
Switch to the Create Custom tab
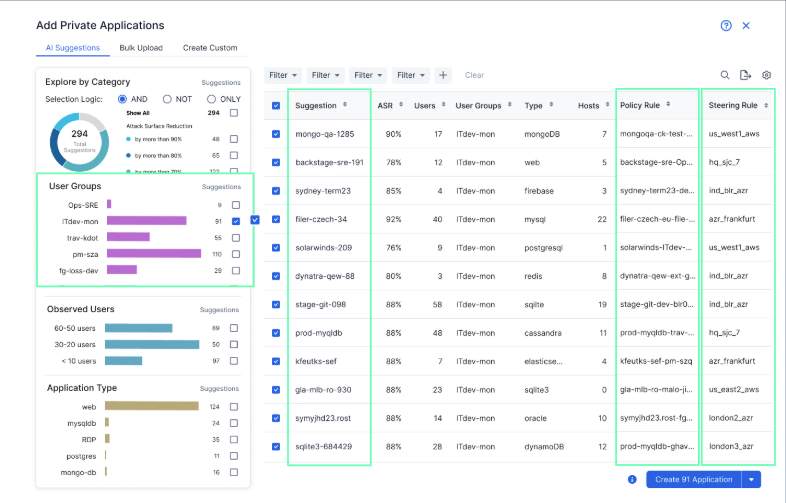coord(209,48)
